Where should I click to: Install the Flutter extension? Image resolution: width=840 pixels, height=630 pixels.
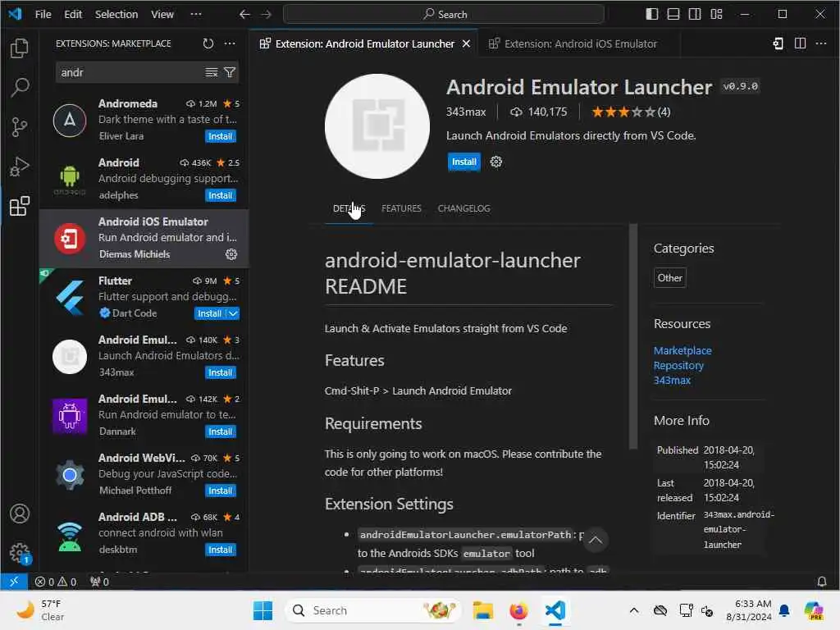209,314
